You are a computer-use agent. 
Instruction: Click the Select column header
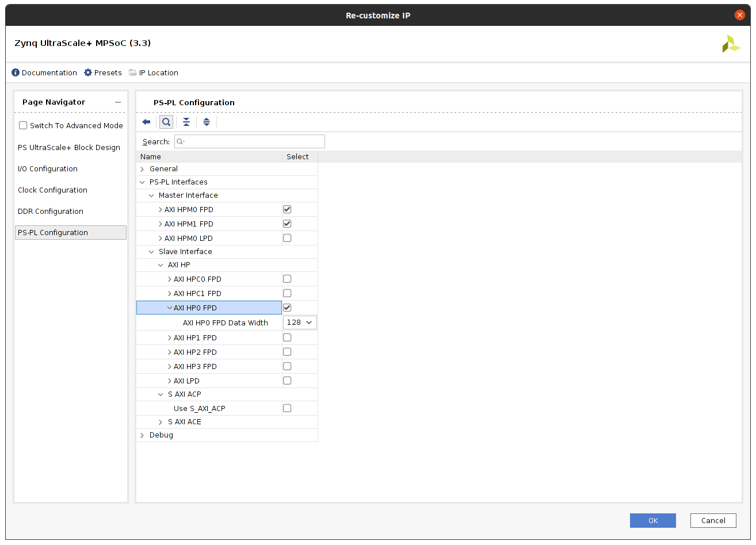(300, 156)
